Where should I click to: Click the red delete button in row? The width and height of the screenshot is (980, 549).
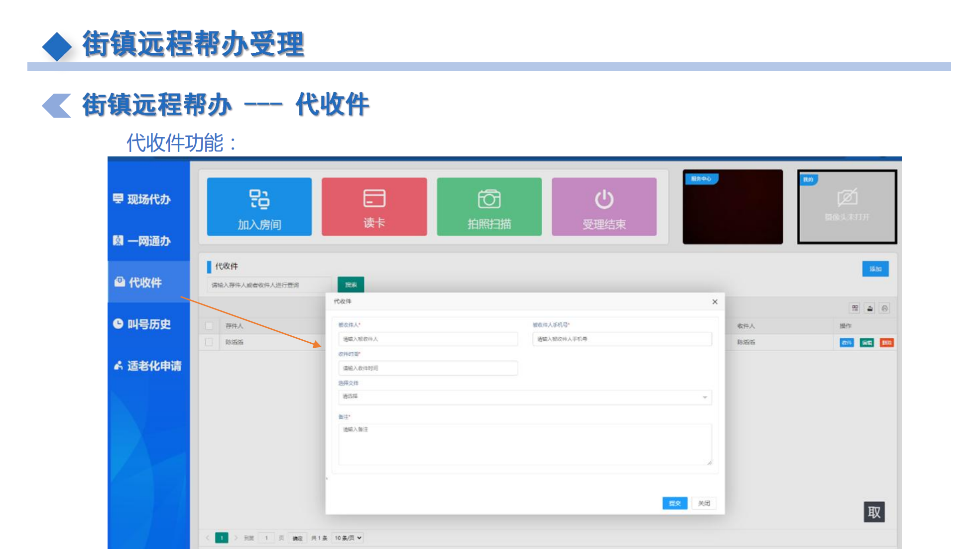click(x=886, y=343)
